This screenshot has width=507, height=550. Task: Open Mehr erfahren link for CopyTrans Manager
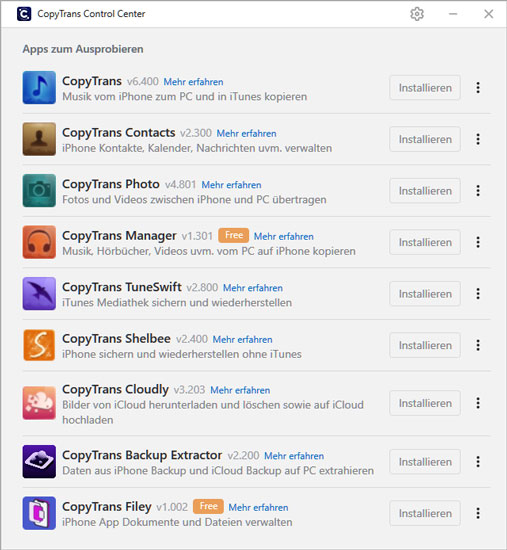click(283, 236)
